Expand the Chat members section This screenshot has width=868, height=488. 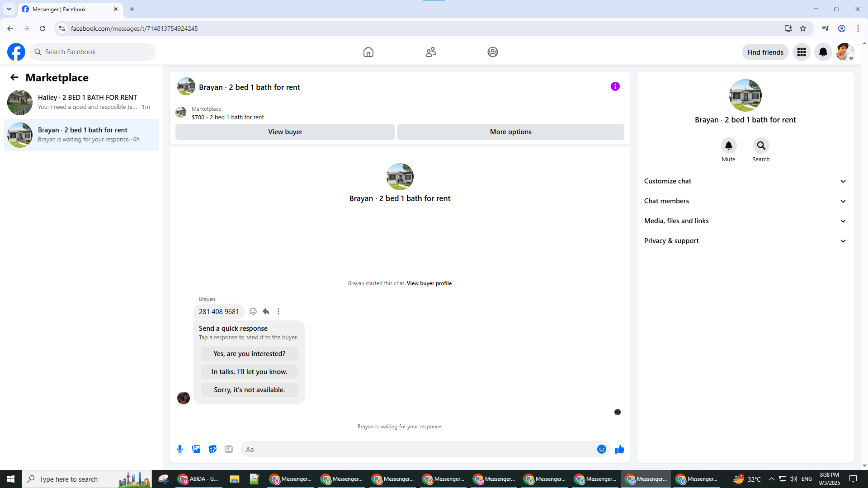pyautogui.click(x=745, y=201)
